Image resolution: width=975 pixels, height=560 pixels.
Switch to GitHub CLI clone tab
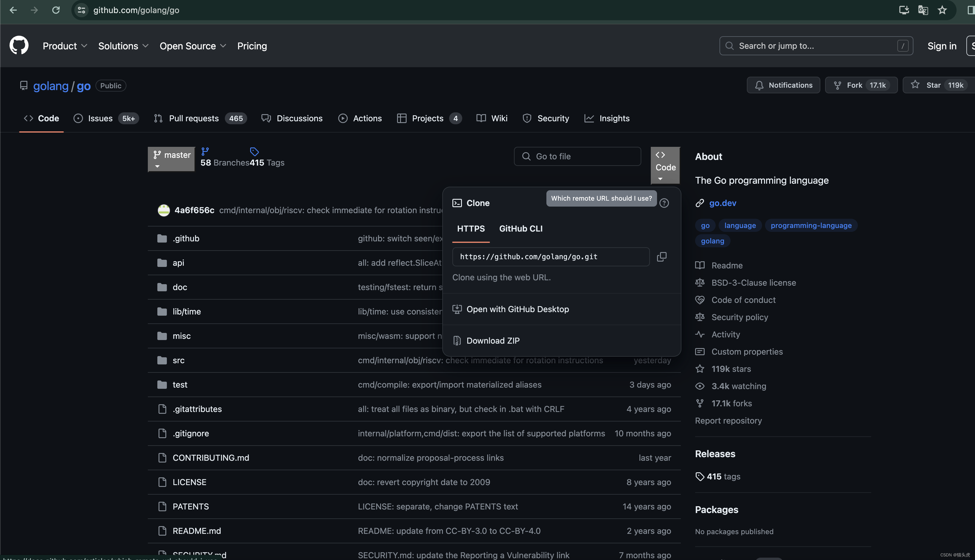(x=521, y=228)
